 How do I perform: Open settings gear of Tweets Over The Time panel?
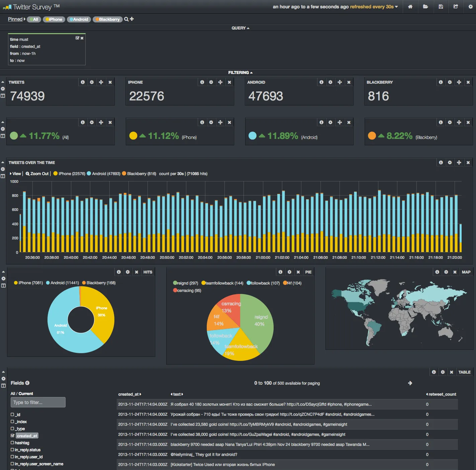point(450,162)
